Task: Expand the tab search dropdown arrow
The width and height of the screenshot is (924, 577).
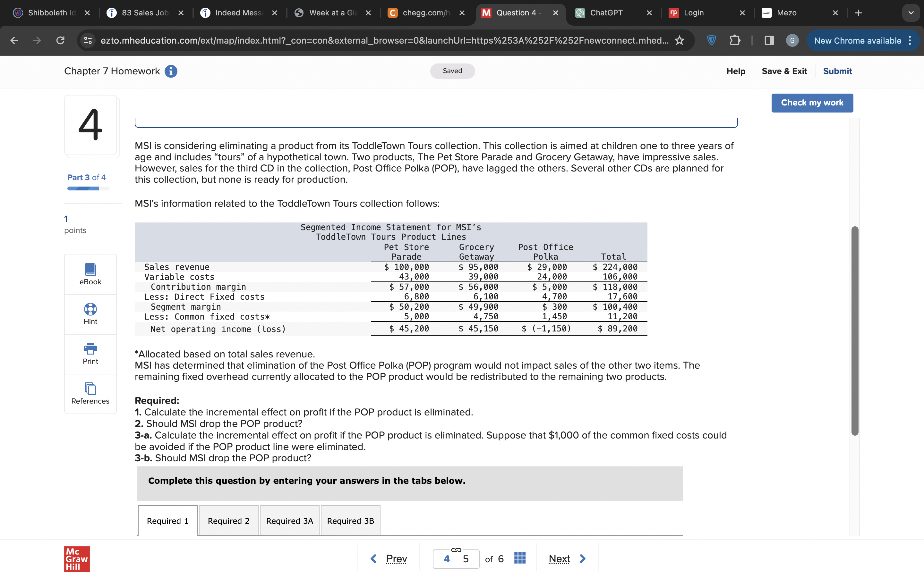Action: pyautogui.click(x=911, y=13)
